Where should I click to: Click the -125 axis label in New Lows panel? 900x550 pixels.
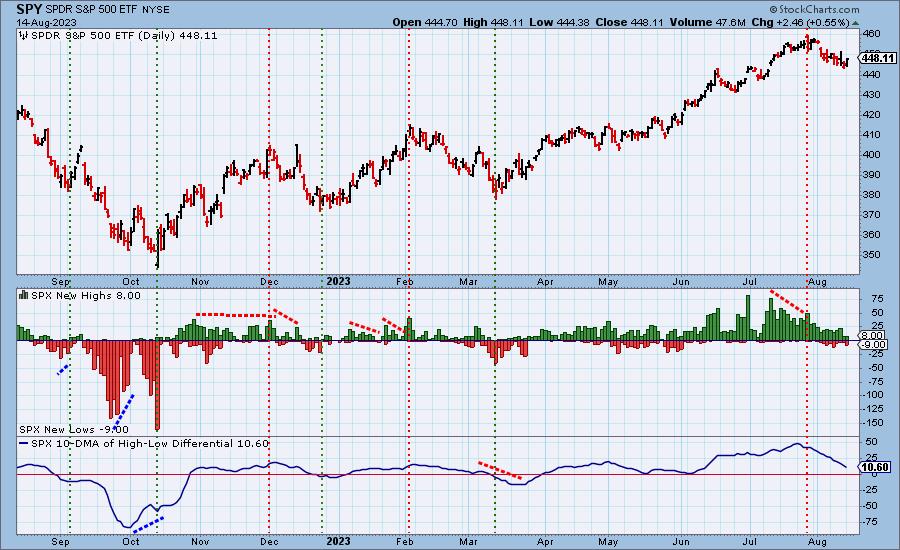click(x=872, y=409)
